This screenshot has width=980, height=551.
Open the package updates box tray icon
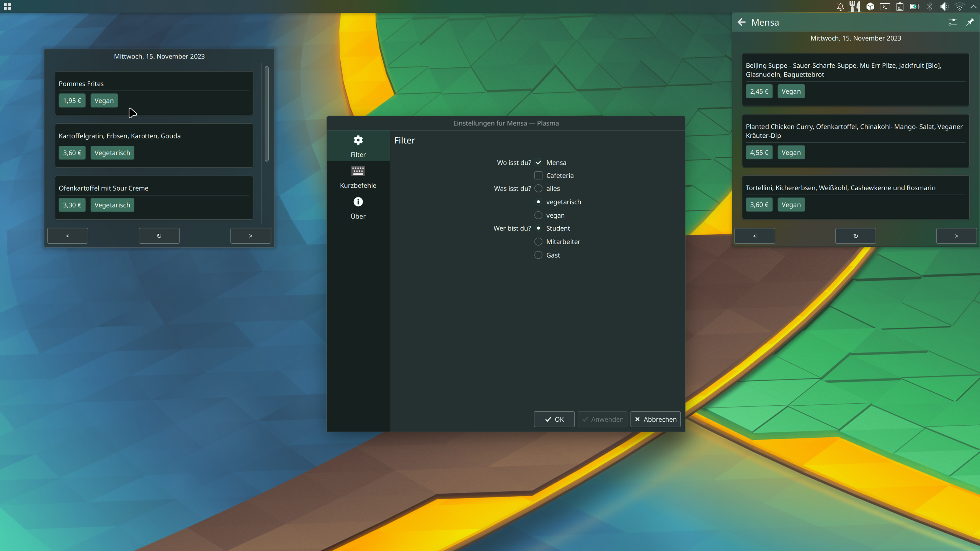click(x=870, y=7)
